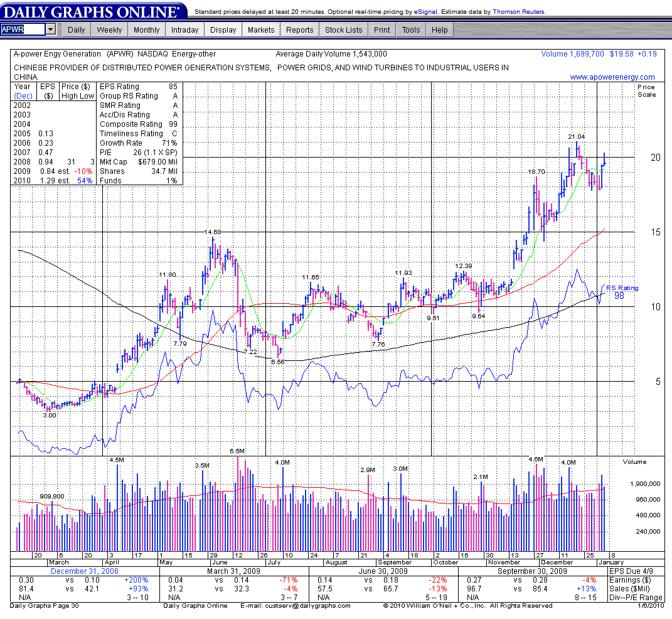Screen dimensions: 672x619
Task: Open the Reports menu
Action: [x=299, y=30]
